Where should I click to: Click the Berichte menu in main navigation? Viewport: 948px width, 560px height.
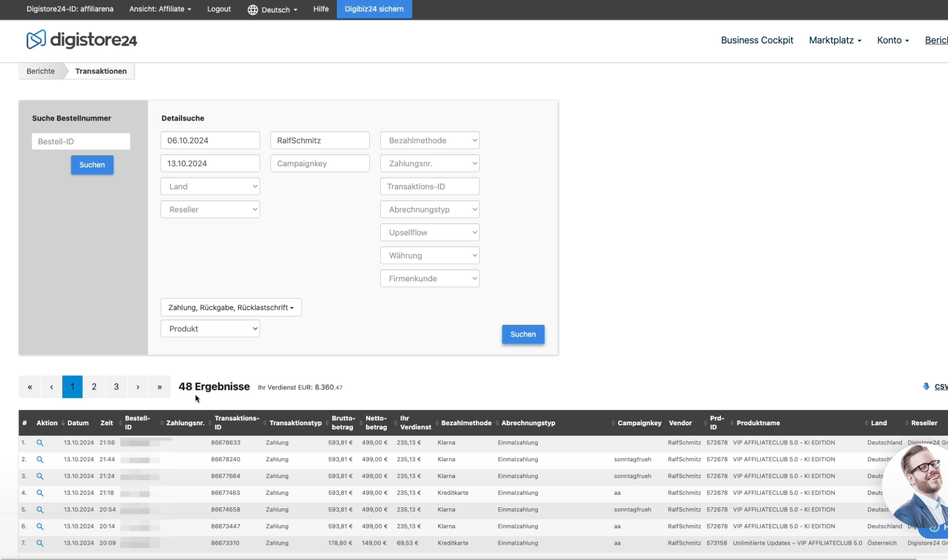click(936, 40)
